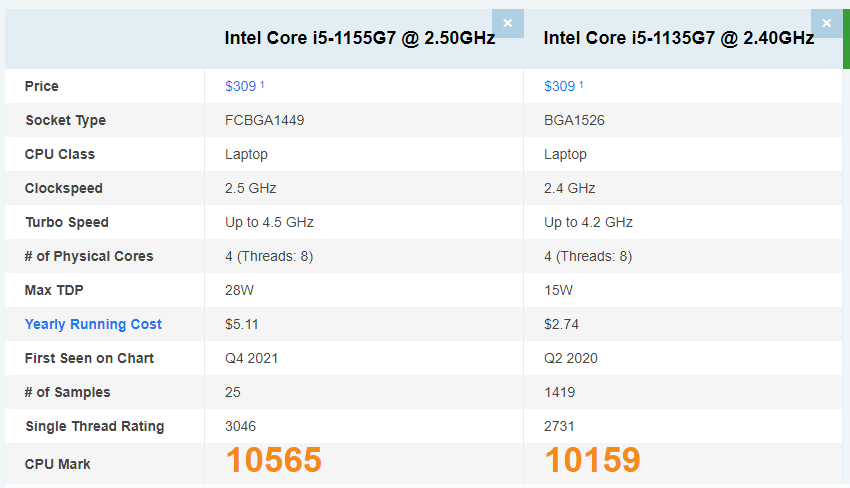Select the 2731 single thread rating

559,427
